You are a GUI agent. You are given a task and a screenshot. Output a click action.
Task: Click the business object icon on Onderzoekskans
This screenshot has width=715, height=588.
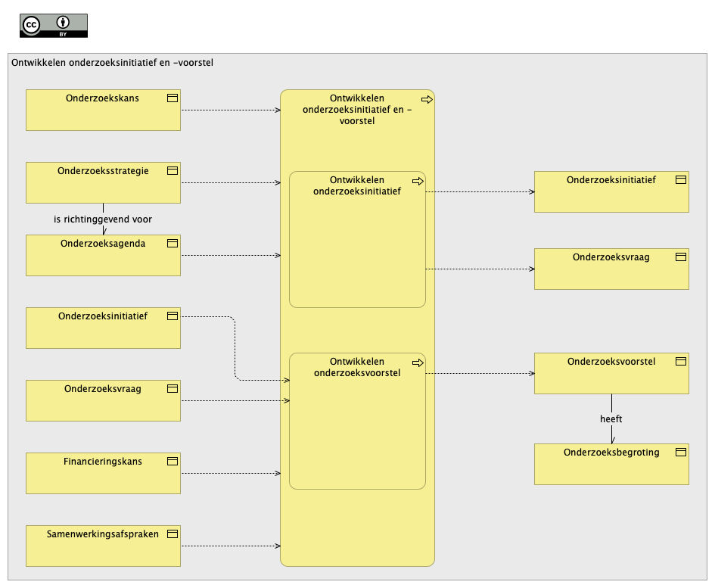pos(173,98)
